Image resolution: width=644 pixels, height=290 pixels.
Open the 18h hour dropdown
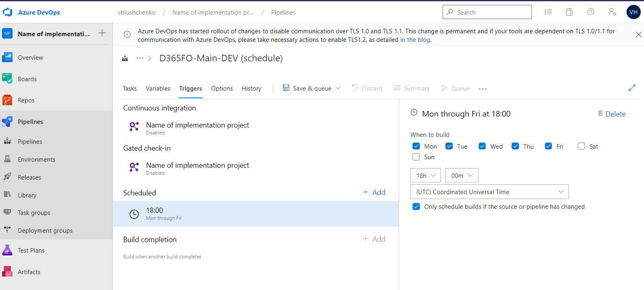click(426, 175)
